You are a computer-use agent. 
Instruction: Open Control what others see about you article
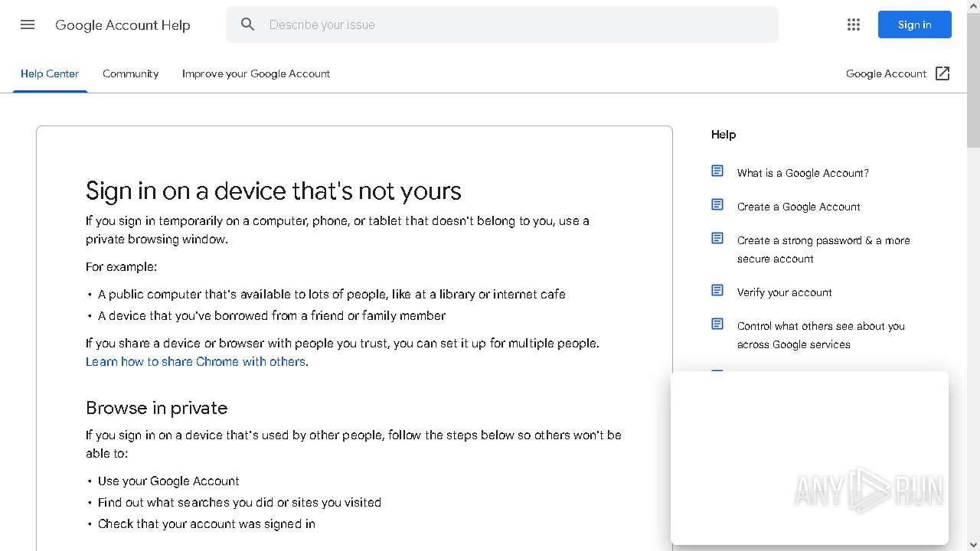pyautogui.click(x=821, y=335)
